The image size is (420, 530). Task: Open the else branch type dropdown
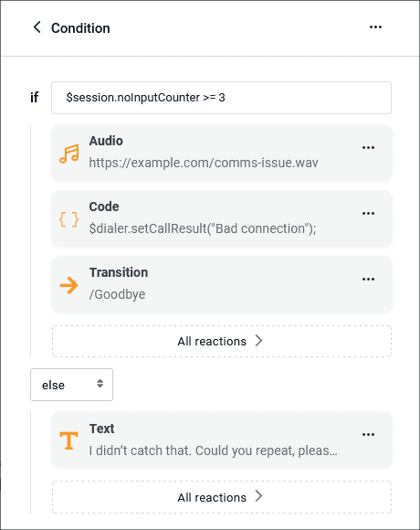tap(71, 385)
